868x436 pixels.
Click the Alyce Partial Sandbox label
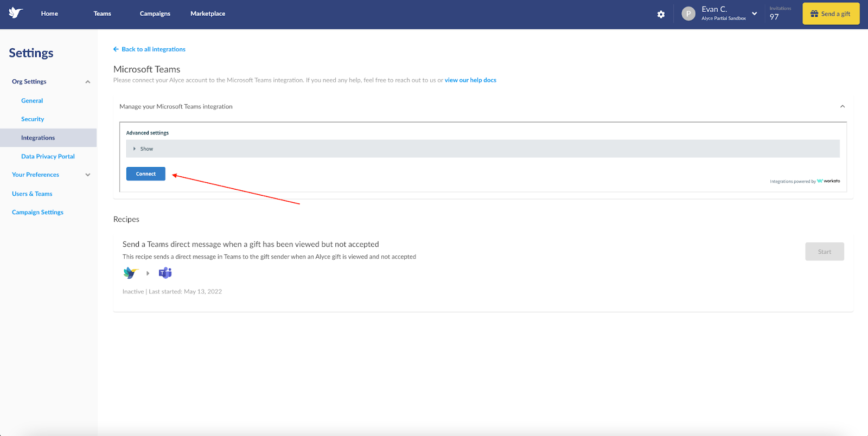pyautogui.click(x=724, y=18)
